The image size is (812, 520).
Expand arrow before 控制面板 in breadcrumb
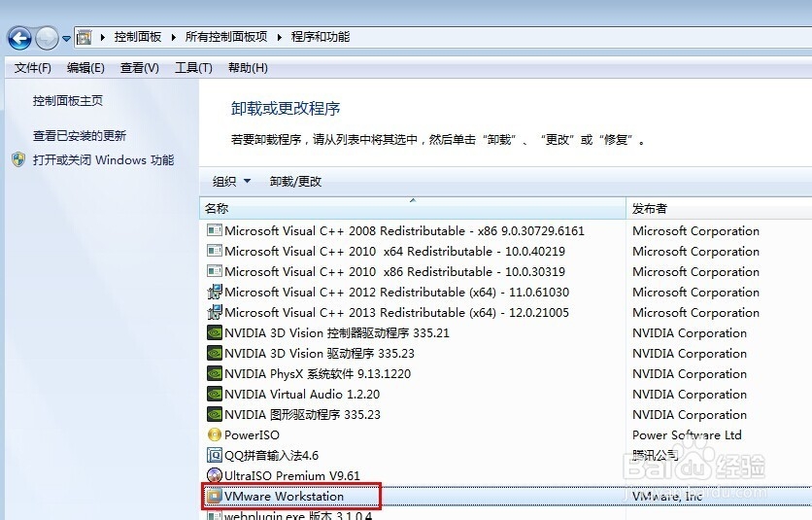[103, 37]
